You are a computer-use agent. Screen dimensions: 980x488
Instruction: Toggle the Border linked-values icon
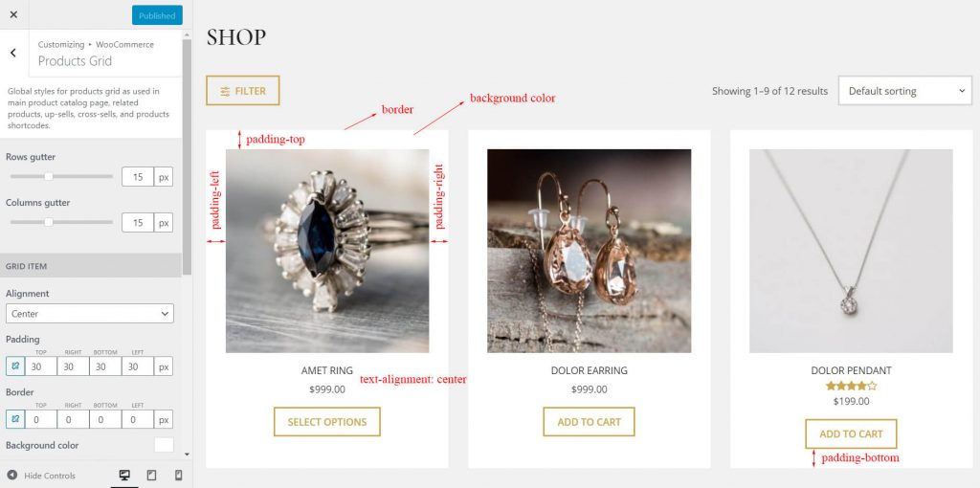point(15,419)
